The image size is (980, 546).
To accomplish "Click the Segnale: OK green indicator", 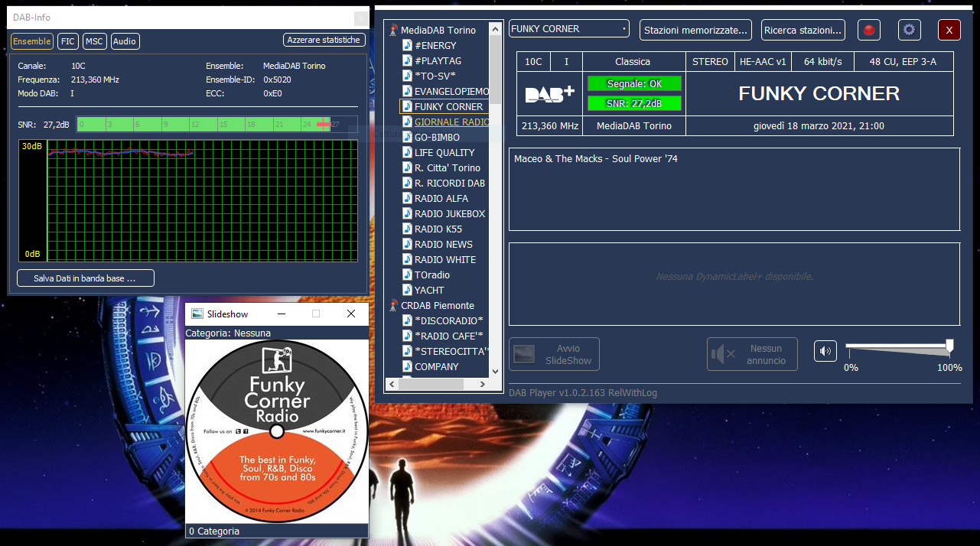I will click(634, 83).
